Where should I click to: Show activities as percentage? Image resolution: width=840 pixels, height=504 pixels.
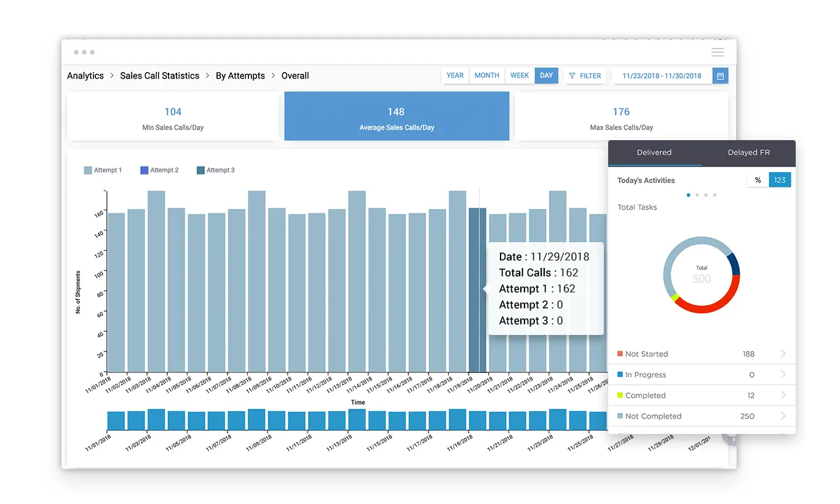tap(758, 180)
